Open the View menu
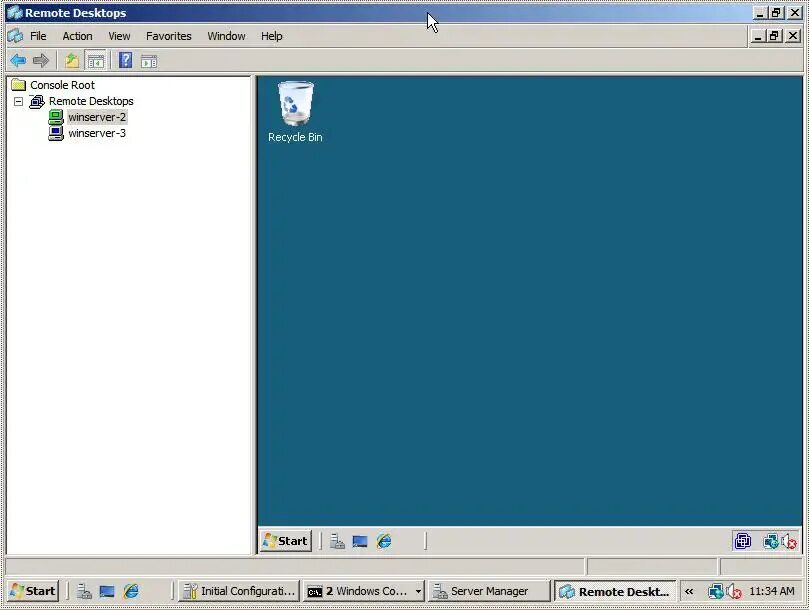This screenshot has height=610, width=809. tap(119, 36)
